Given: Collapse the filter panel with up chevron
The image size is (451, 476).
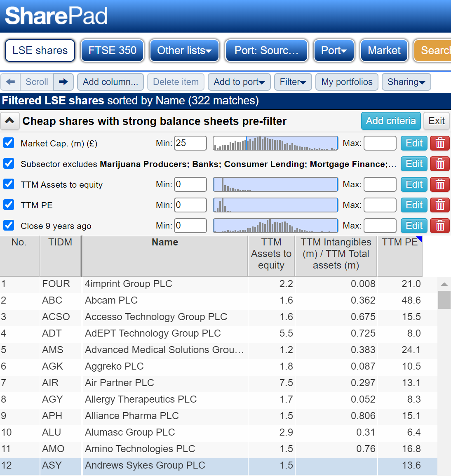Looking at the screenshot, I should pos(10,121).
